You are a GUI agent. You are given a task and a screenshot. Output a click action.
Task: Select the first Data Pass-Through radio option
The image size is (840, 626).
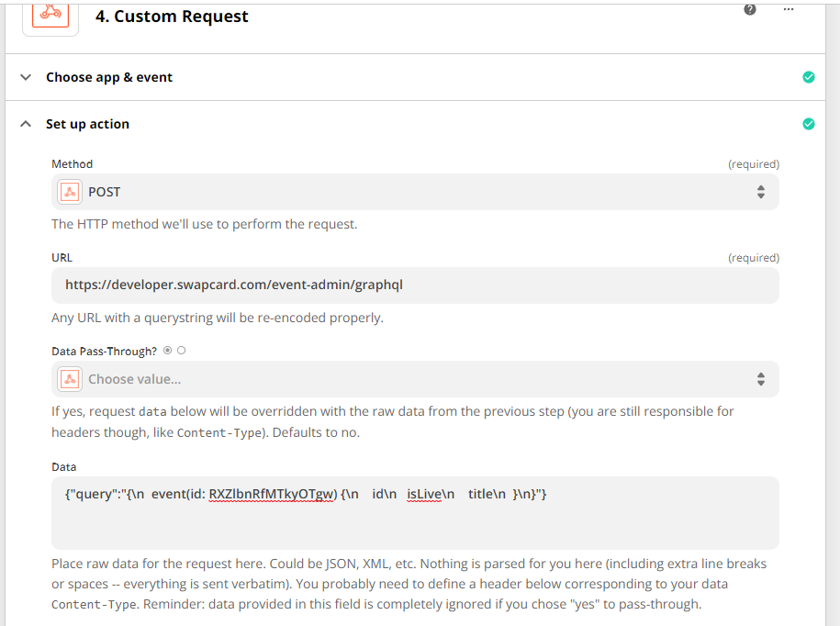(x=168, y=351)
